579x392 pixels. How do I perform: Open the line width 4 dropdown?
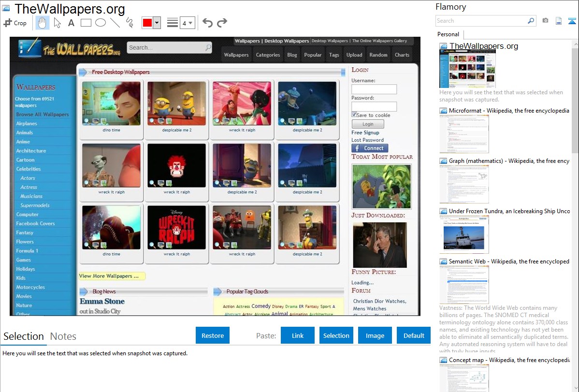pos(187,23)
